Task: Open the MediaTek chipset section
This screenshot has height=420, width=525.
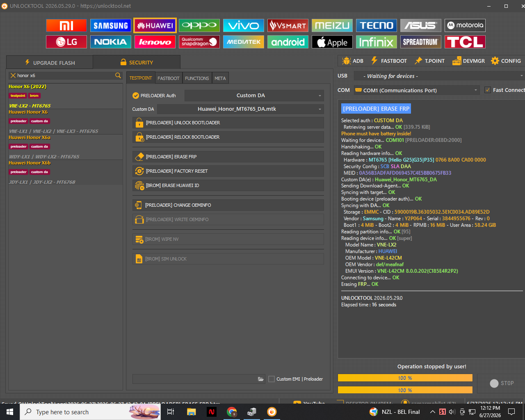Action: [x=244, y=42]
